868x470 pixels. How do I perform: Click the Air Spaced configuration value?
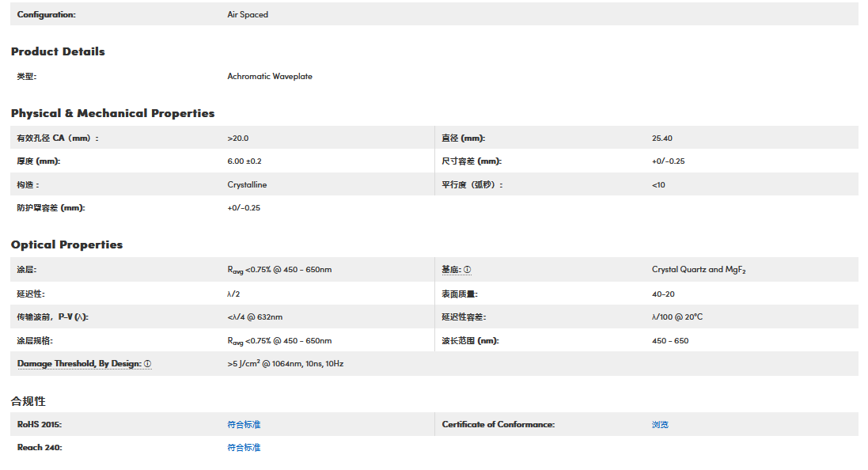click(x=248, y=14)
